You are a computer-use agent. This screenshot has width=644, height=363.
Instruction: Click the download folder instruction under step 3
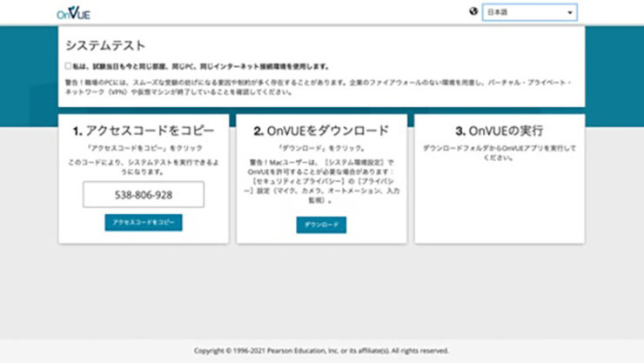point(500,152)
